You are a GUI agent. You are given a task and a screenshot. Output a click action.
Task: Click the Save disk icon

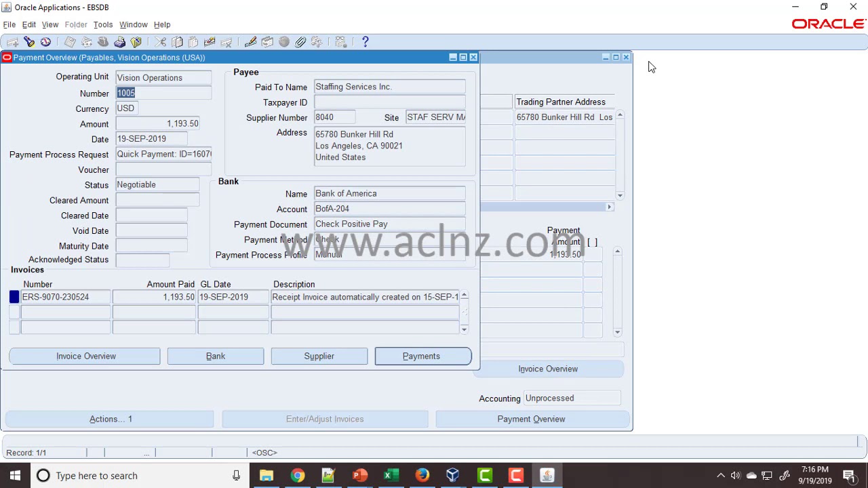coord(70,42)
